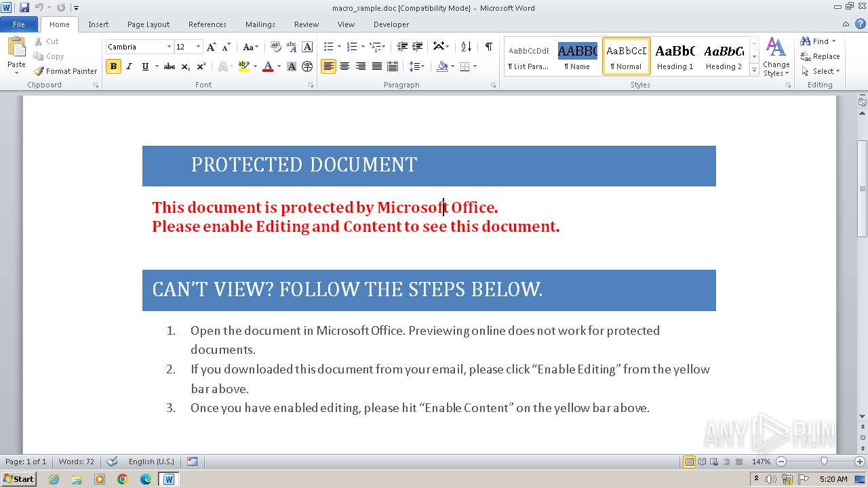Toggle Justify alignment

(x=376, y=66)
